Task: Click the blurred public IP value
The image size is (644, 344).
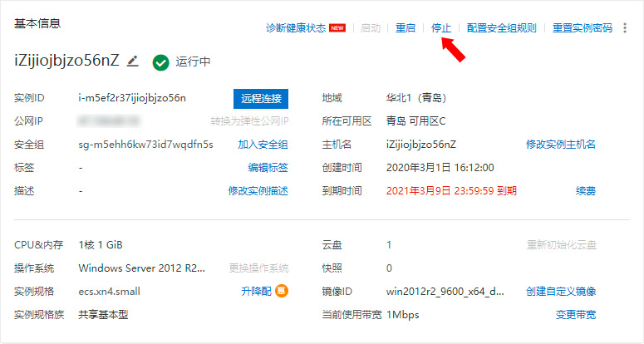Action: click(108, 121)
